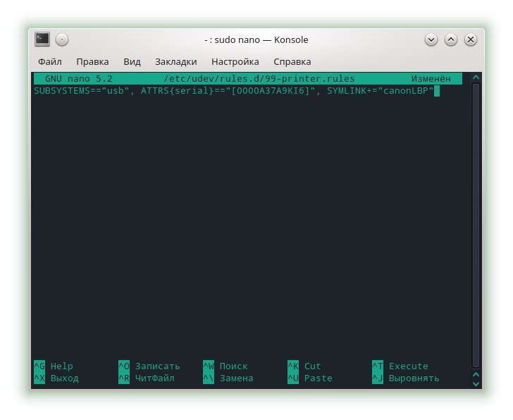This screenshot has height=420, width=513.
Task: Click the ^W Поиск shortcut label
Action: [225, 366]
